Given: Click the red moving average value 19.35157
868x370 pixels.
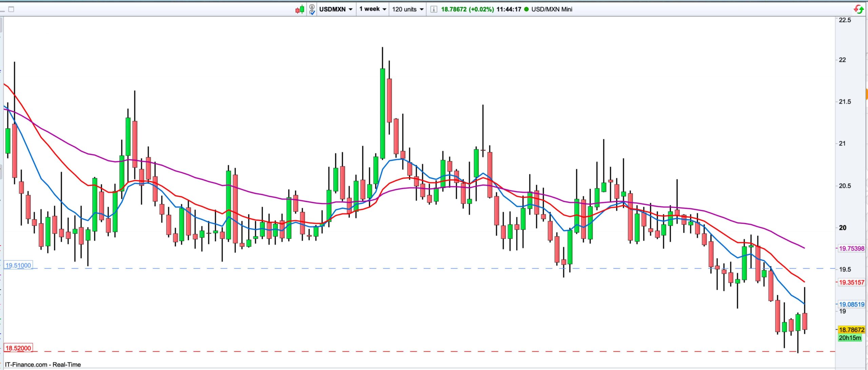Looking at the screenshot, I should [x=851, y=282].
